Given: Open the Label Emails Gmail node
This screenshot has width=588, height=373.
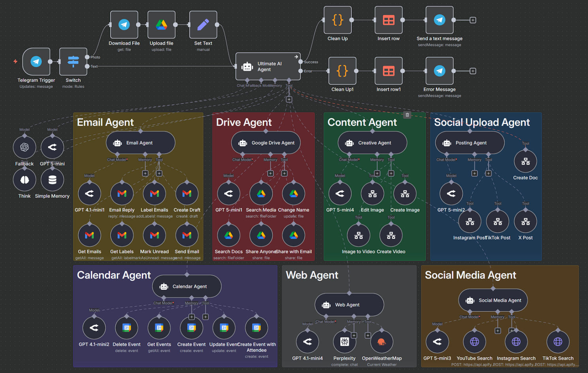Looking at the screenshot, I should 155,194.
